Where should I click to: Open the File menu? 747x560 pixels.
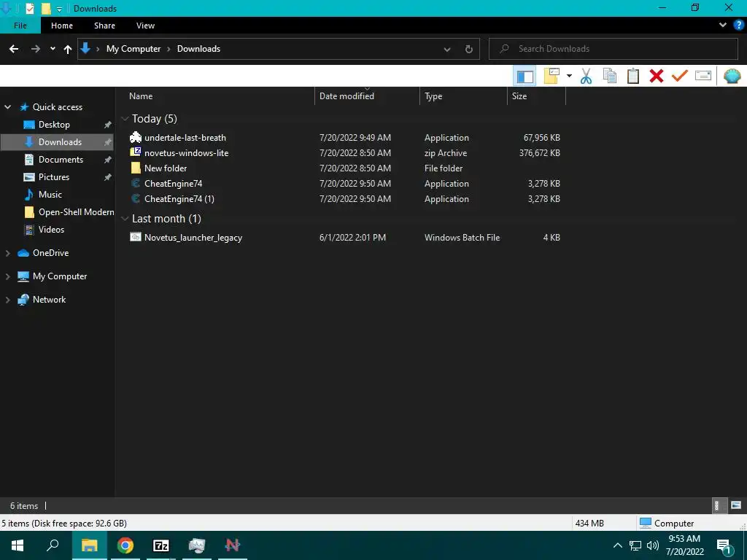20,26
